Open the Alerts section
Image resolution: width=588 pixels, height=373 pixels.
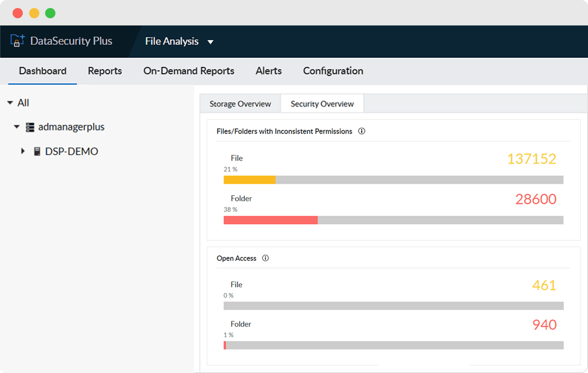269,71
